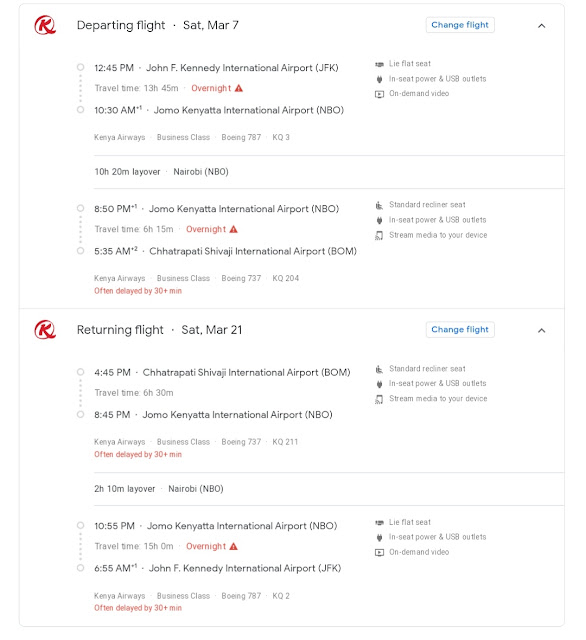Select the Departing flight Sat, Mar 7 header

[x=158, y=25]
